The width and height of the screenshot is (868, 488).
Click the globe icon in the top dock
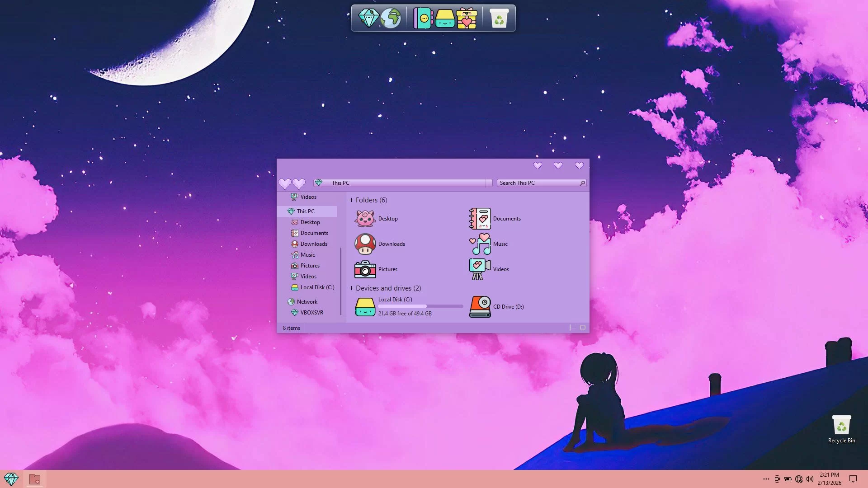(391, 19)
